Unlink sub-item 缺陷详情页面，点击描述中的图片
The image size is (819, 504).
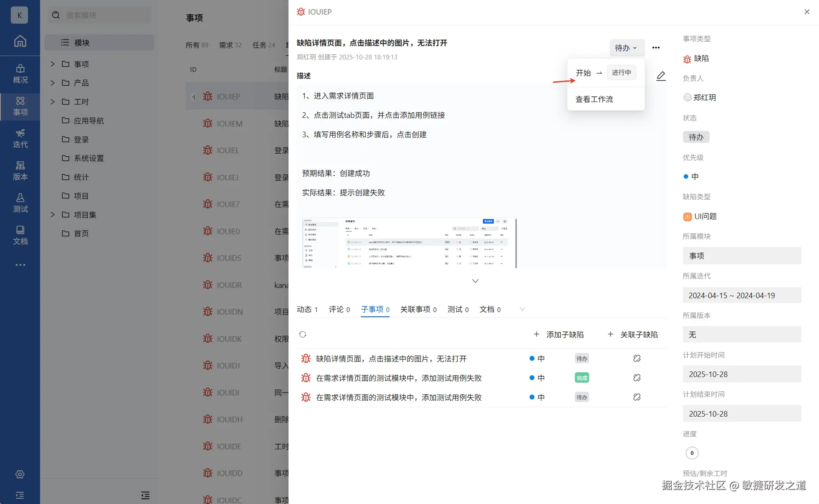point(637,359)
